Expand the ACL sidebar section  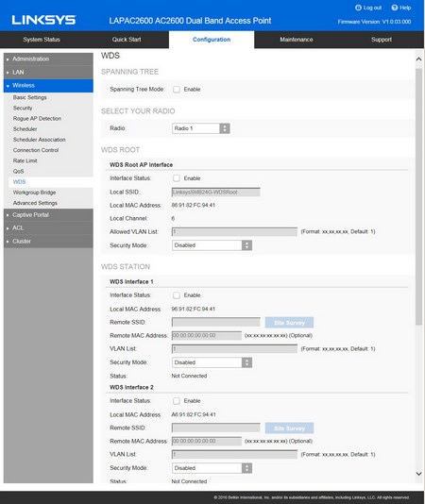[x=48, y=227]
